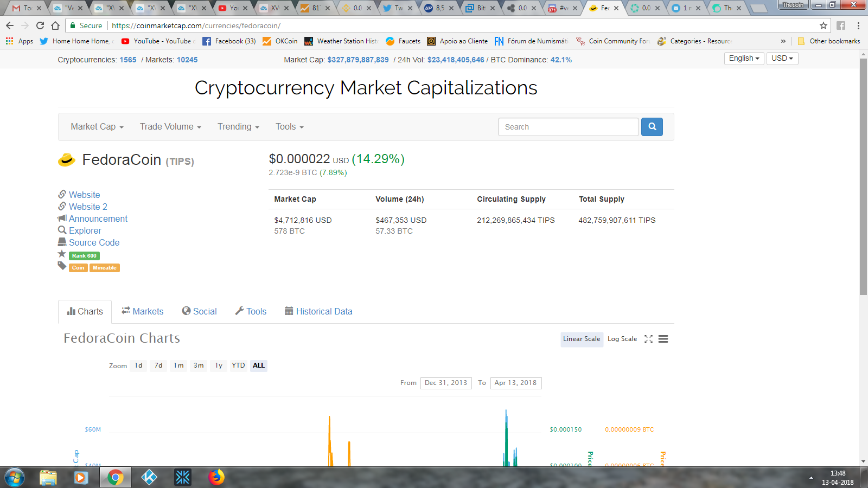Click the Mineable tag
868x488 pixels.
point(105,268)
